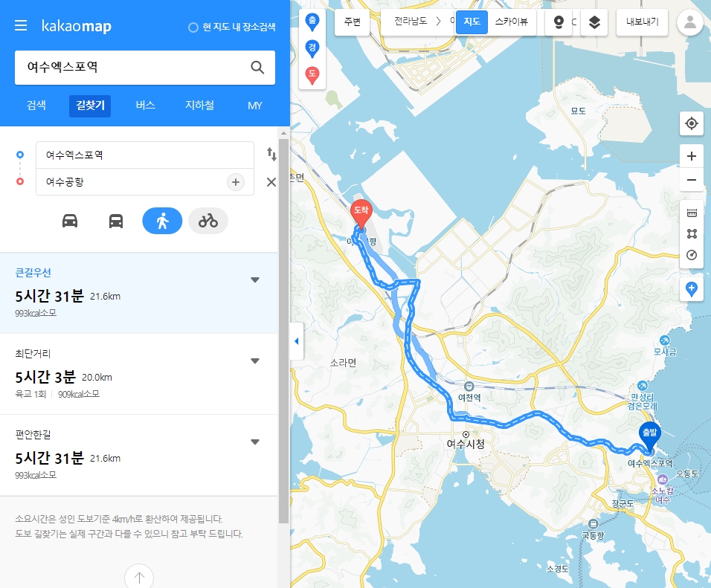Expand the 최단거리 route details arrow
The height and width of the screenshot is (588, 711).
point(255,361)
